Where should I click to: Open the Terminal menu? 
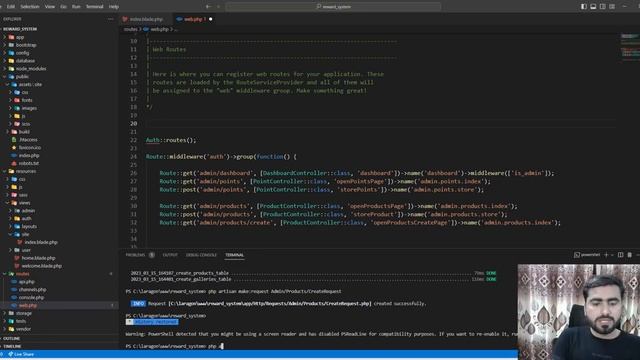[94, 7]
